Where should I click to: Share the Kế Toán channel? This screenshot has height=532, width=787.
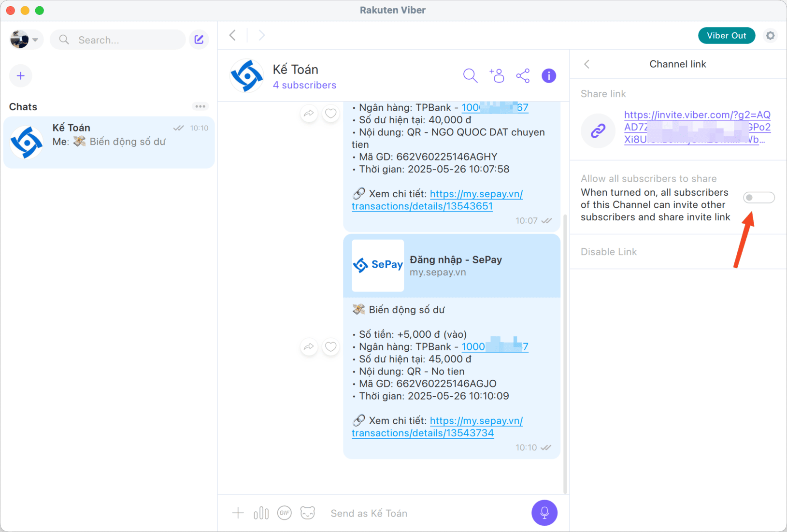pyautogui.click(x=523, y=76)
